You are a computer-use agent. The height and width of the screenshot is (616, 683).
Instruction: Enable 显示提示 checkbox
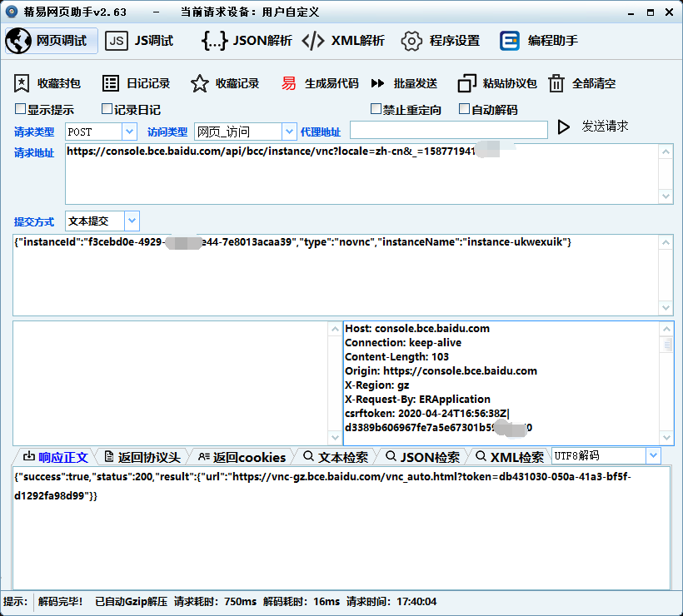tap(20, 109)
